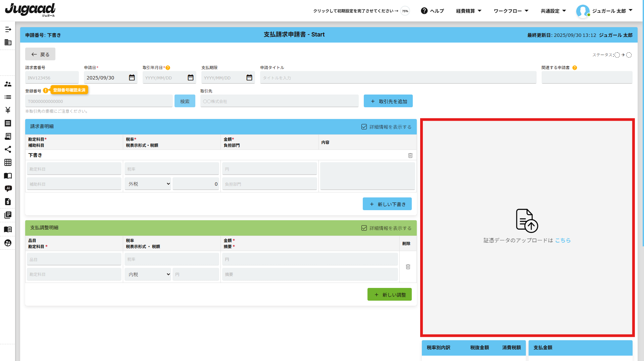Open the 共通設定 menu

pos(553,11)
